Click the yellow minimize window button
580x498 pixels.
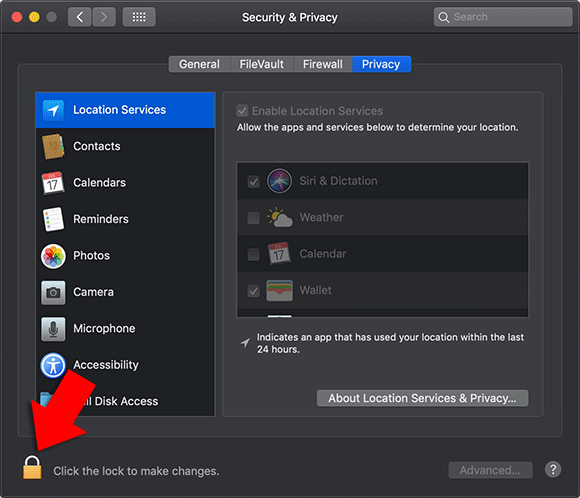click(x=34, y=17)
